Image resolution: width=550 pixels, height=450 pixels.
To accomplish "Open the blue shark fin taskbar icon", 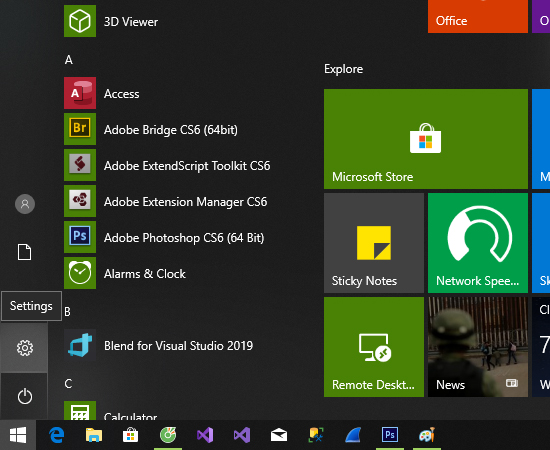I will (353, 435).
